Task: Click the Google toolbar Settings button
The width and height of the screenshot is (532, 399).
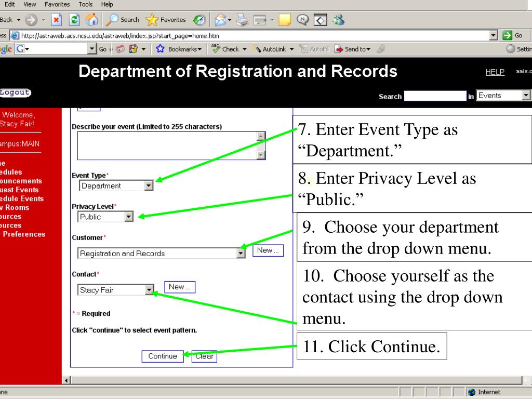Action: 519,49
